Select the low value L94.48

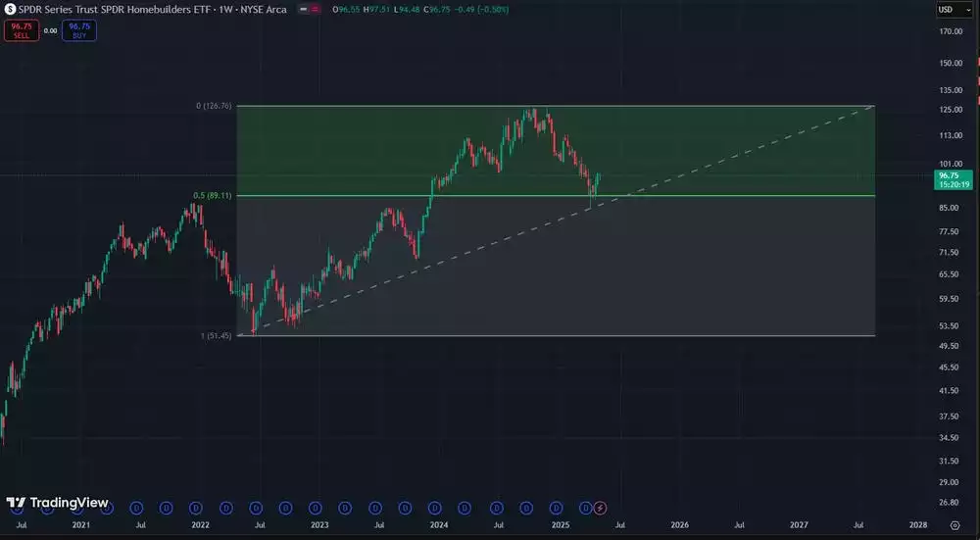pos(406,10)
